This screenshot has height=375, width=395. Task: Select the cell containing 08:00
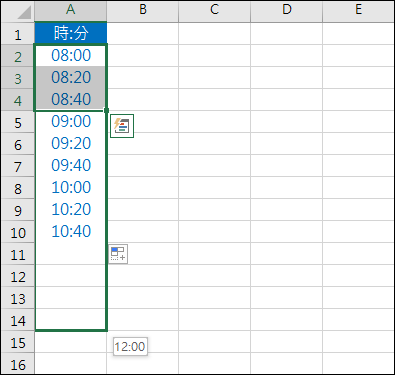tap(71, 55)
